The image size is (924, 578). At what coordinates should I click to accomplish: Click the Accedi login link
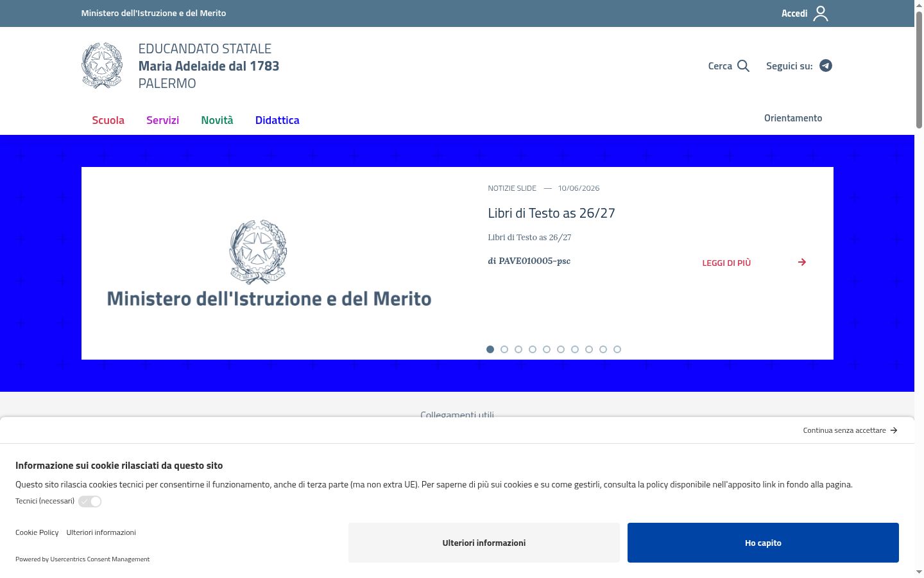point(794,13)
